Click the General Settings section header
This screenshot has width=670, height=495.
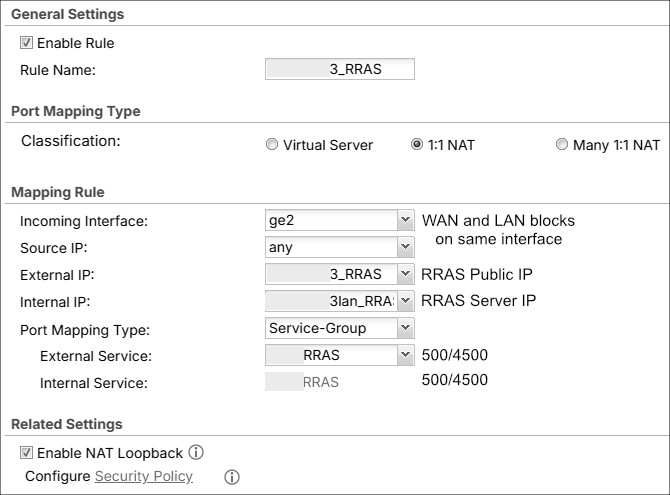click(67, 15)
